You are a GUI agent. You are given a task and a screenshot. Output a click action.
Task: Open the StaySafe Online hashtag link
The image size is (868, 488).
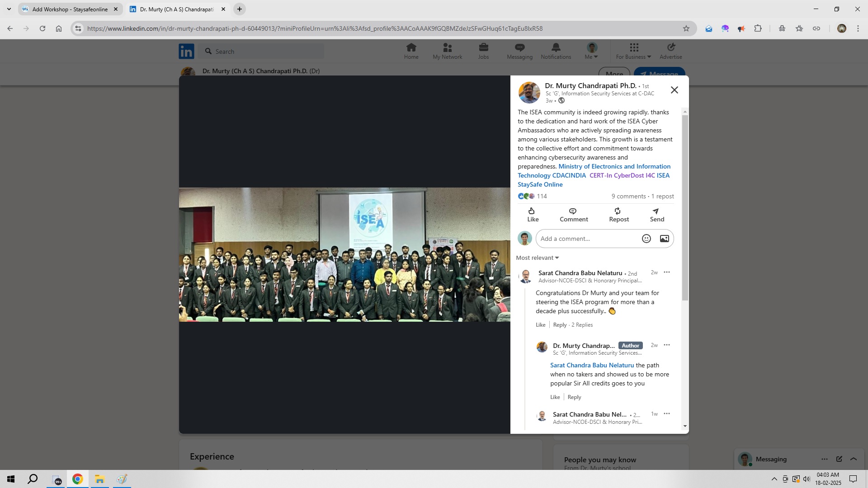click(x=540, y=184)
